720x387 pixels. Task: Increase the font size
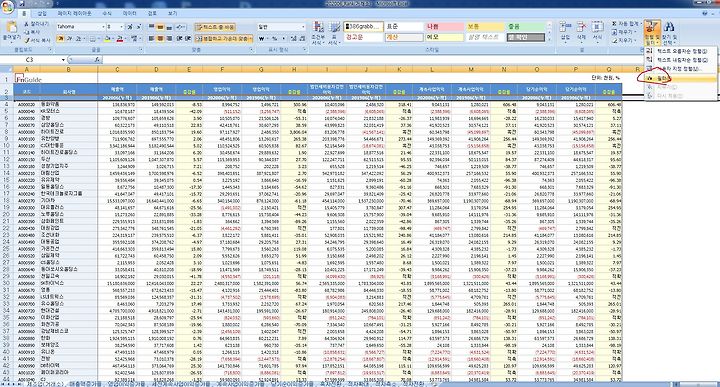130,27
